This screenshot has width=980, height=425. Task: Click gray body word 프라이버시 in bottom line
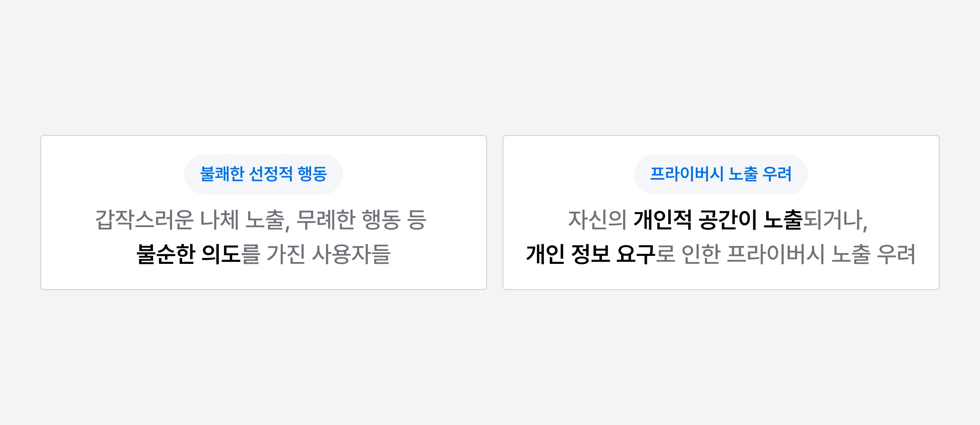pos(776,254)
